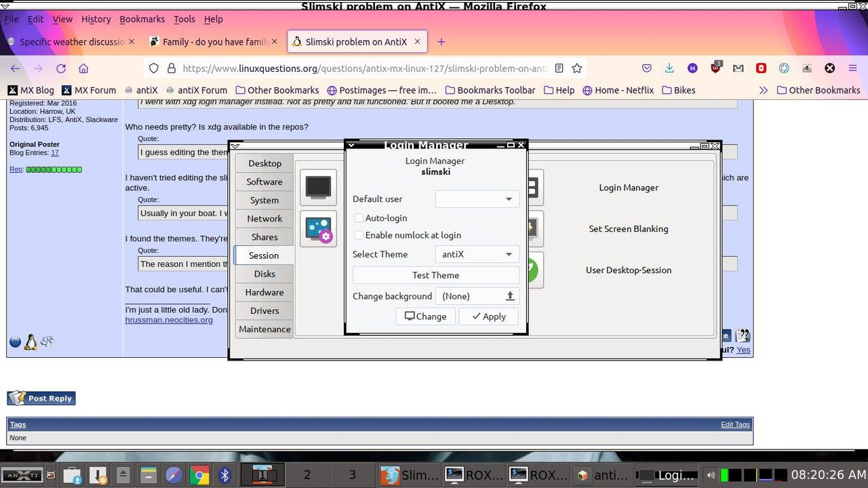Click the desktop monitor icon in Control Centre
Screen dimensions: 868x488
click(318, 187)
